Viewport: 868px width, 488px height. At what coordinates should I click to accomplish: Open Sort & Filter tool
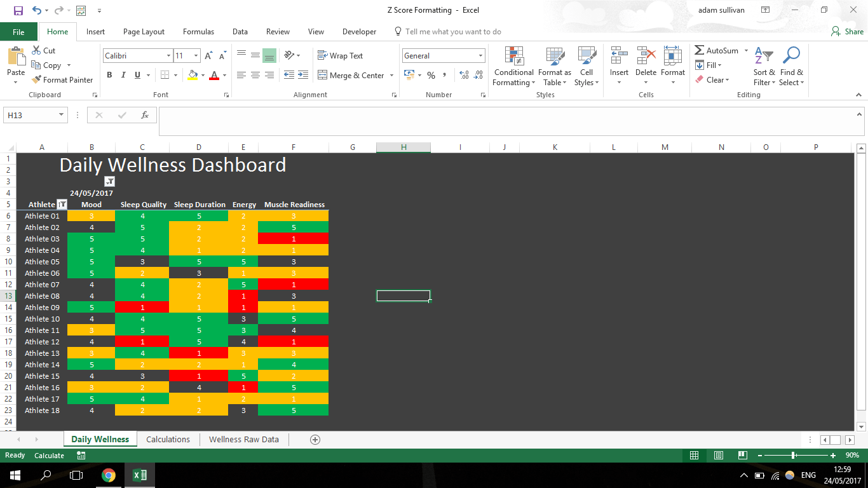764,67
